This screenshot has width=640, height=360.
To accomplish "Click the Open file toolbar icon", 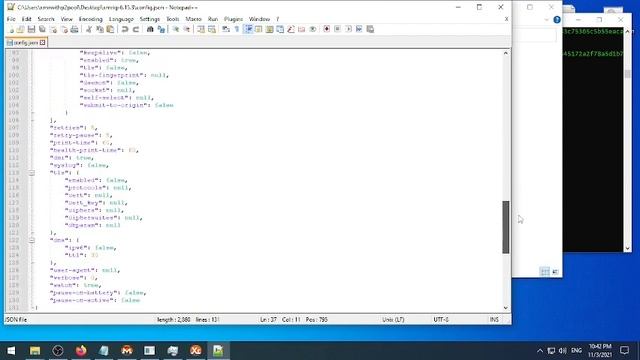I will (20, 29).
